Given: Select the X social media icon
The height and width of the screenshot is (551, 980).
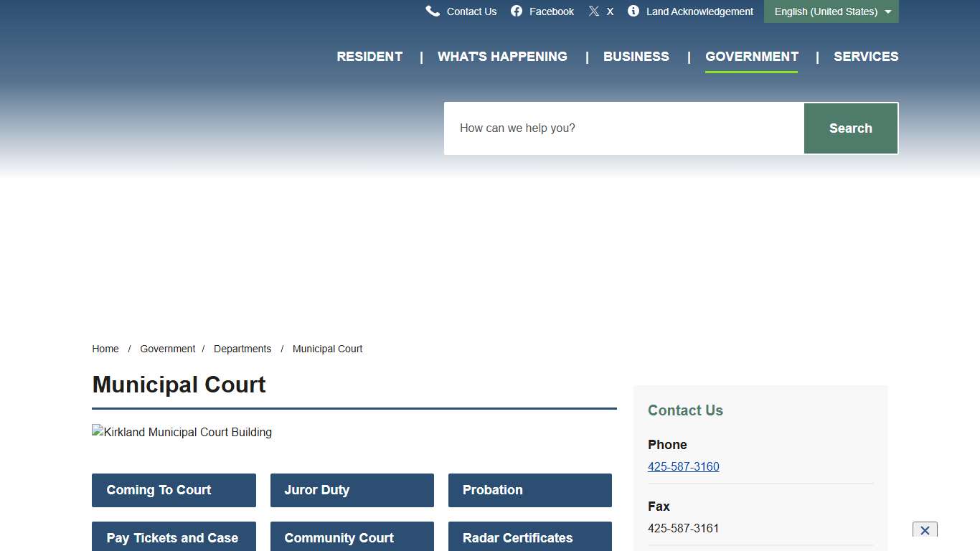Looking at the screenshot, I should 594,11.
